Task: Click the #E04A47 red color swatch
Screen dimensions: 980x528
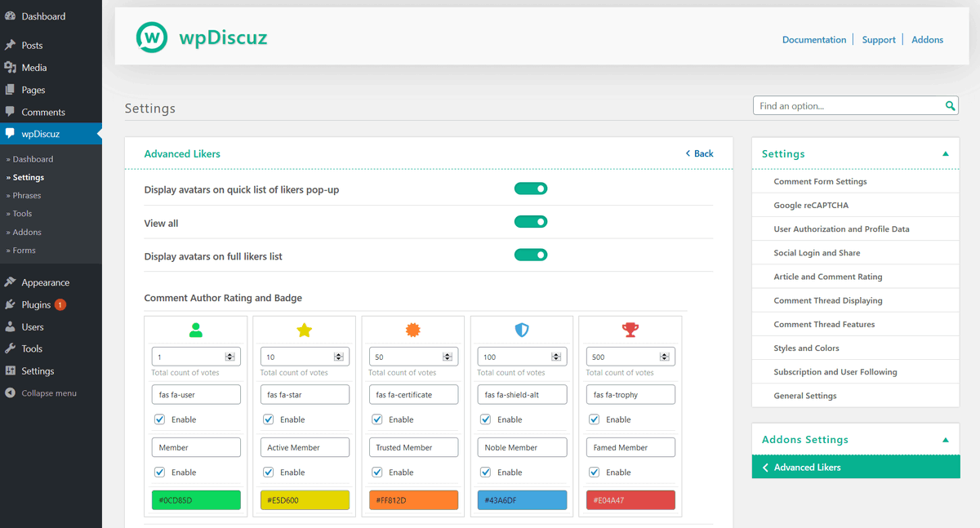Action: [x=630, y=499]
